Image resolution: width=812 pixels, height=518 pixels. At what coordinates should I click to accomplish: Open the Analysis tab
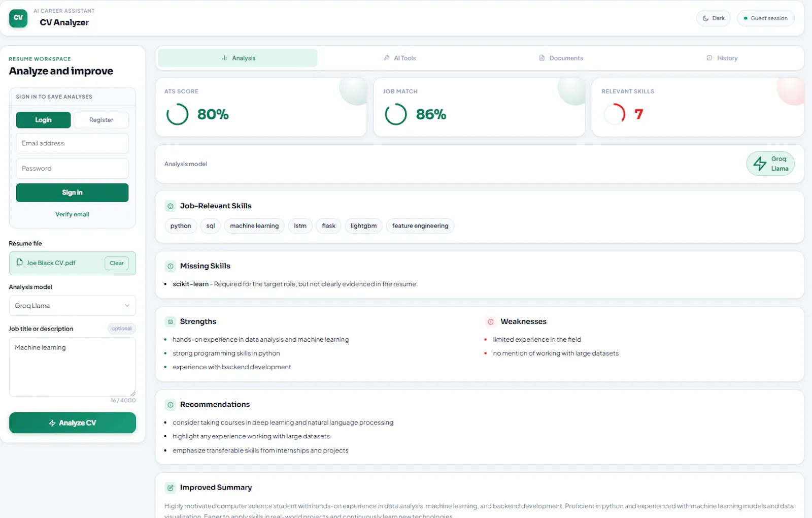(238, 58)
